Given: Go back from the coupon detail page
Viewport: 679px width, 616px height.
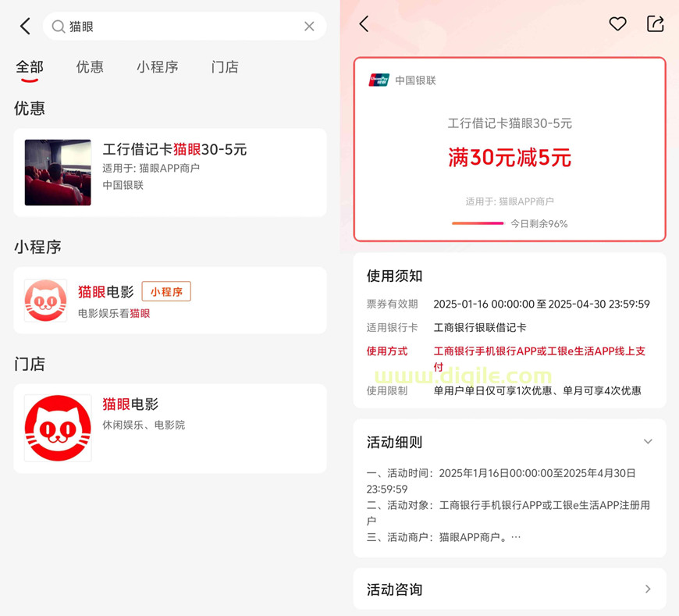Looking at the screenshot, I should (x=364, y=24).
